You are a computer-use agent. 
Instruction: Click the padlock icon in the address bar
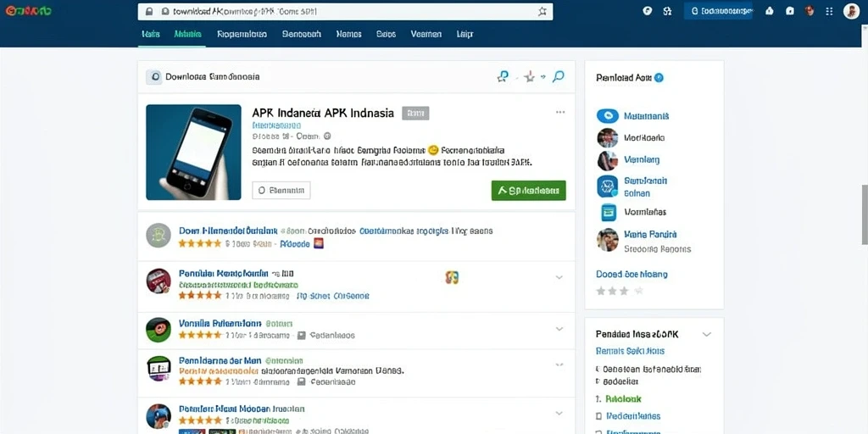tap(148, 11)
